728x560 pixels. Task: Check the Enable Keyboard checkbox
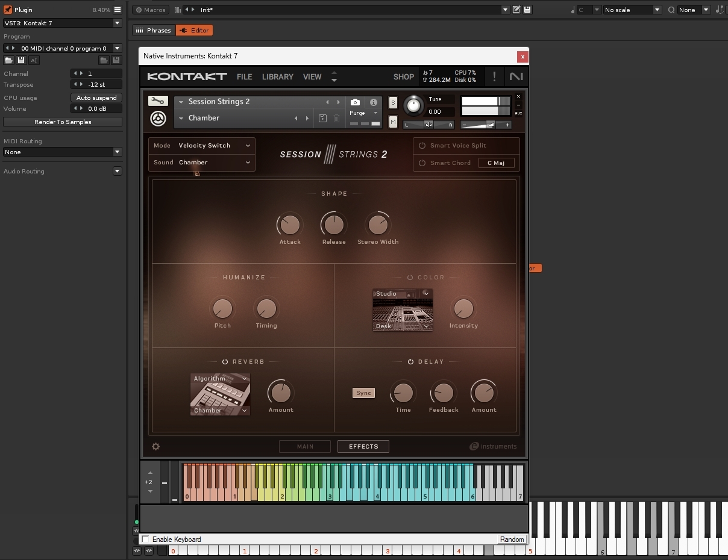click(145, 539)
